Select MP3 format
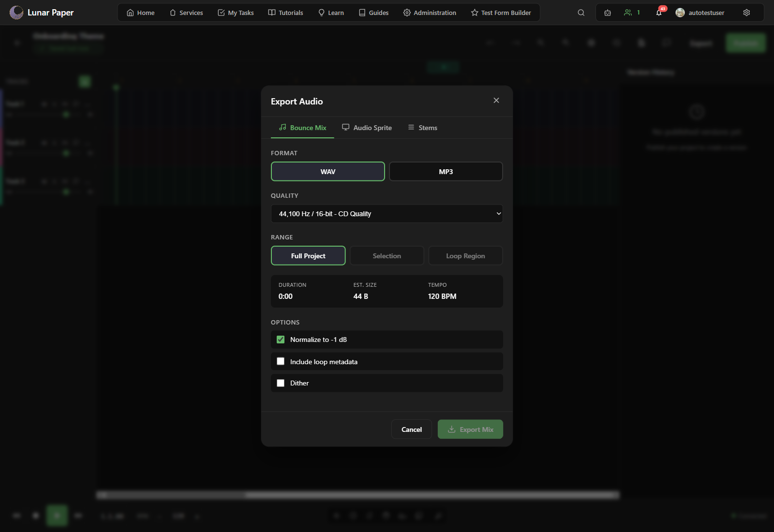Viewport: 774px width, 532px height. tap(446, 172)
